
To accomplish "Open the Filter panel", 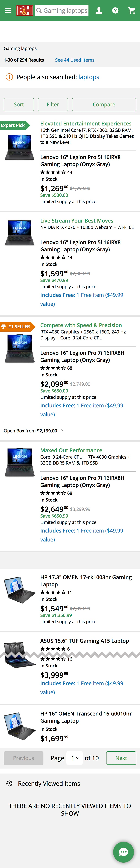I will coord(53,104).
